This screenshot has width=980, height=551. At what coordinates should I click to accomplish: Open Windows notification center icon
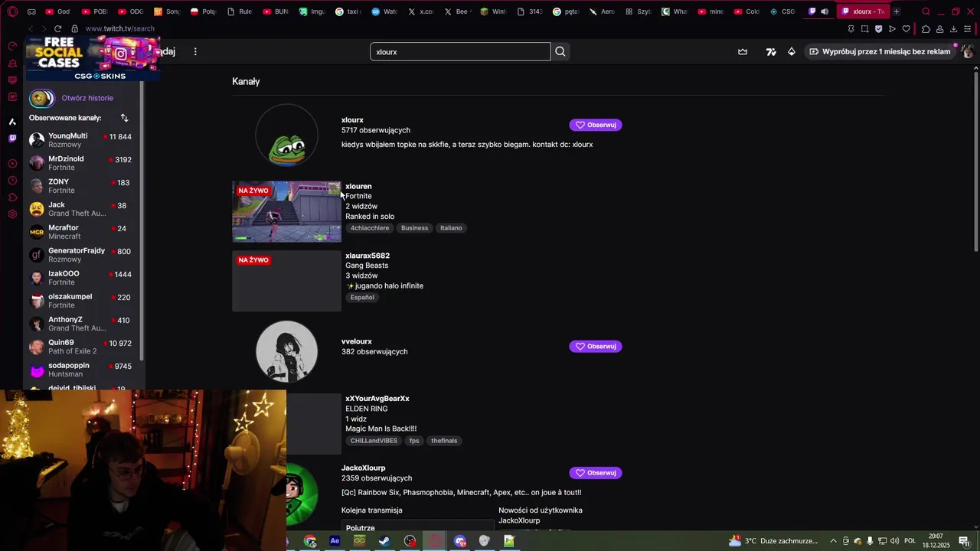pos(964,541)
